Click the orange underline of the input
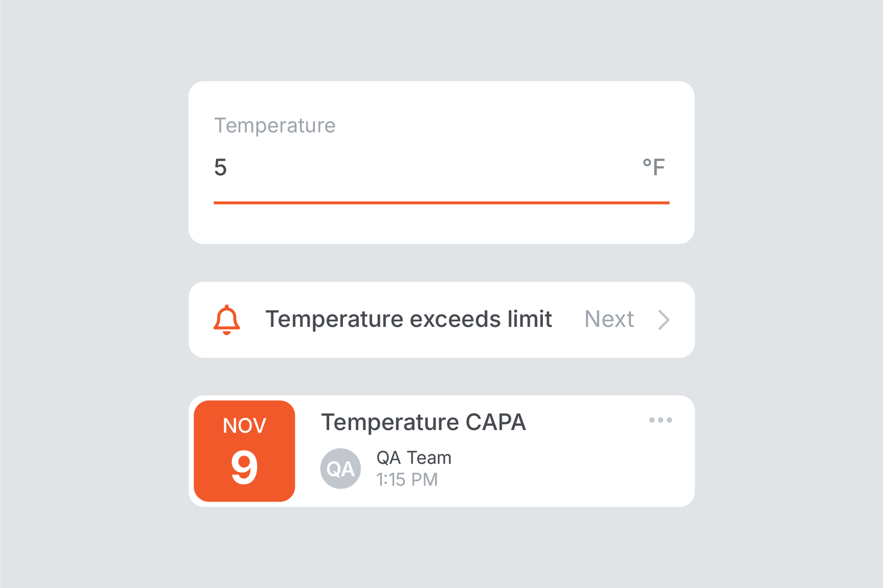Screen dimensions: 883x588 point(441,203)
